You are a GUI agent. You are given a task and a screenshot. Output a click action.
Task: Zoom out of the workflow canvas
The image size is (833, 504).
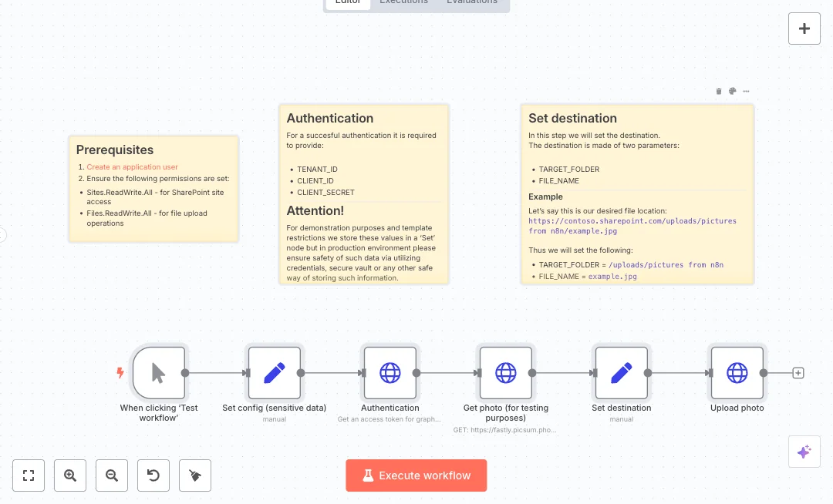point(112,475)
